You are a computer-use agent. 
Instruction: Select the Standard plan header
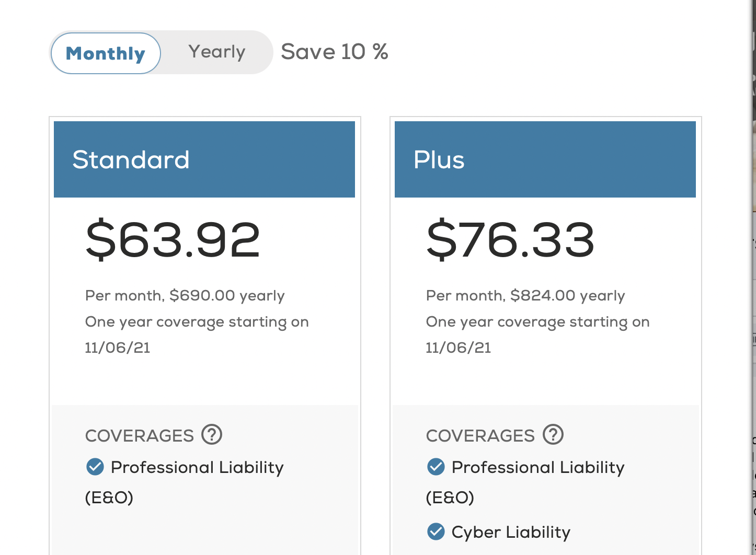coord(204,159)
